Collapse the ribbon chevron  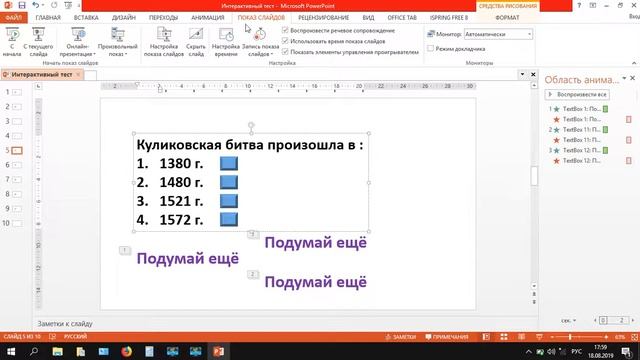pos(634,63)
